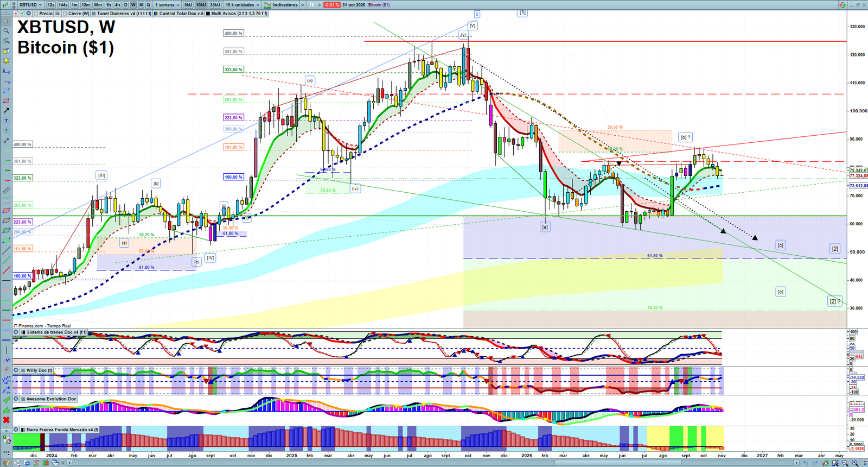Open the '10 k unidades' dropdown
Image resolution: width=868 pixels, height=467 pixels.
(242, 5)
